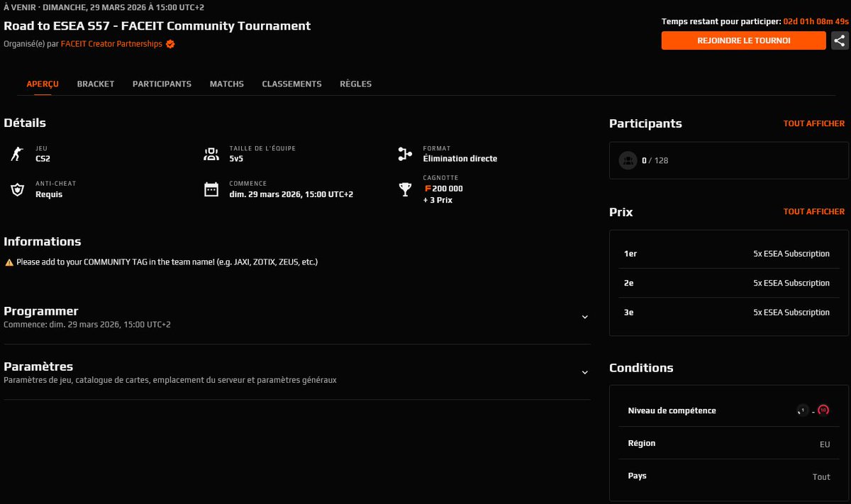Click the start date under Commence in Détails
The height and width of the screenshot is (504, 851).
tap(291, 194)
